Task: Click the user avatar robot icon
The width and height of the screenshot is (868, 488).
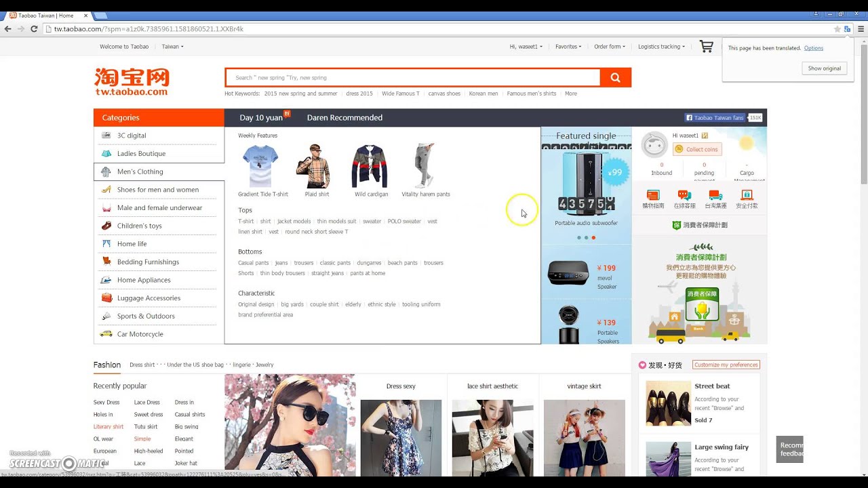Action: pos(654,145)
